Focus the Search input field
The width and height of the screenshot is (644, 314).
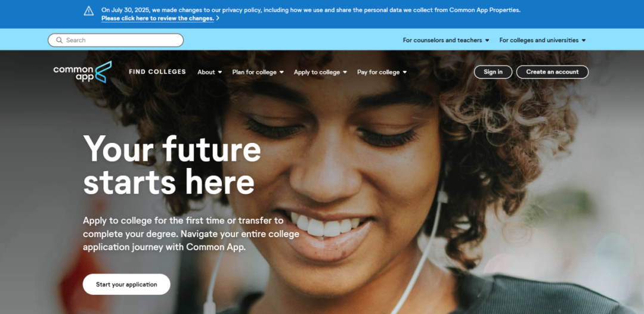116,41
